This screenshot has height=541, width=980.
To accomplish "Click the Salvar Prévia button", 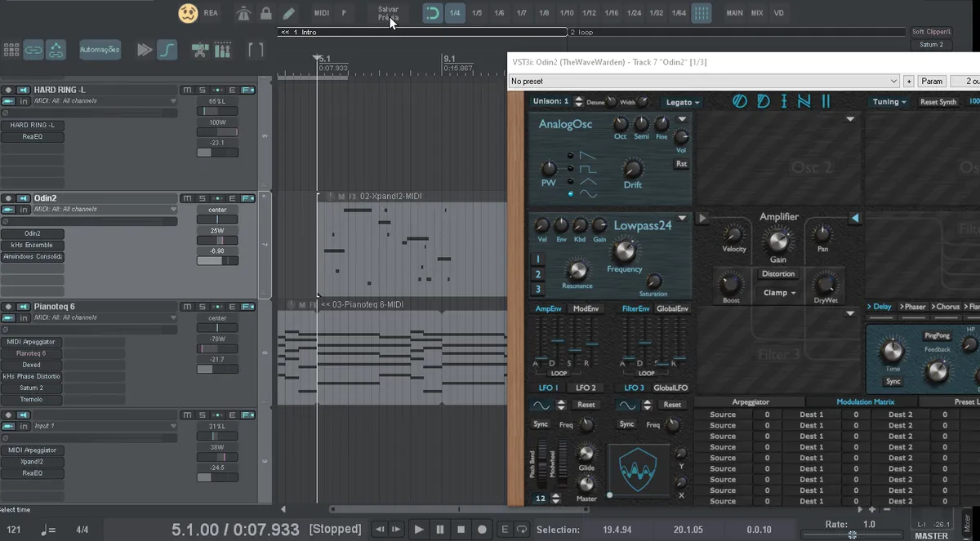I will point(388,13).
